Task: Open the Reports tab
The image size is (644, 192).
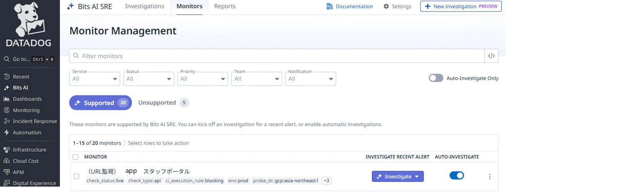Action: (x=225, y=6)
